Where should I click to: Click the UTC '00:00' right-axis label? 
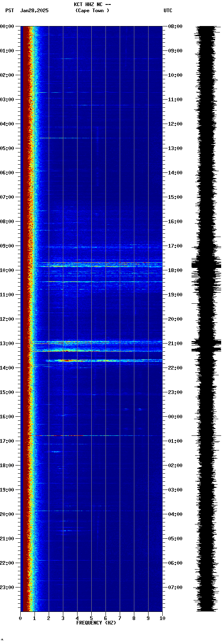click(x=175, y=417)
